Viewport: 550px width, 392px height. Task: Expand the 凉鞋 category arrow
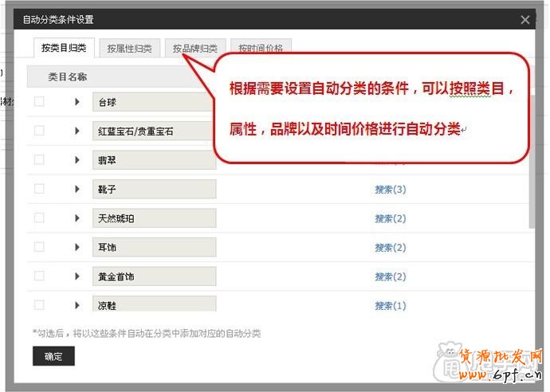77,305
